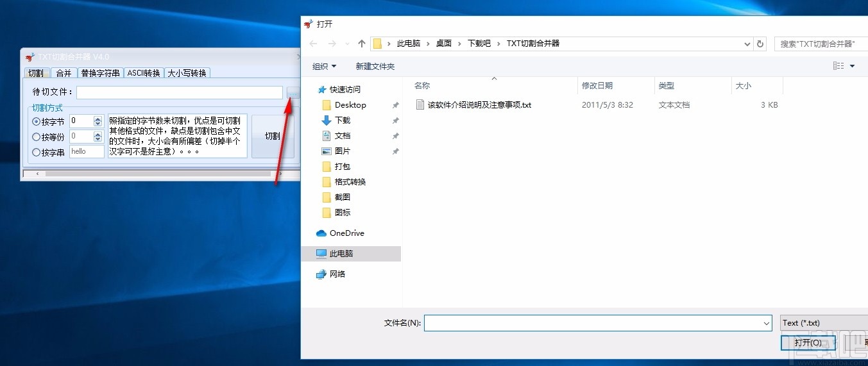Switch to the 大小写转换 tab
Image resolution: width=868 pixels, height=366 pixels.
tap(187, 73)
